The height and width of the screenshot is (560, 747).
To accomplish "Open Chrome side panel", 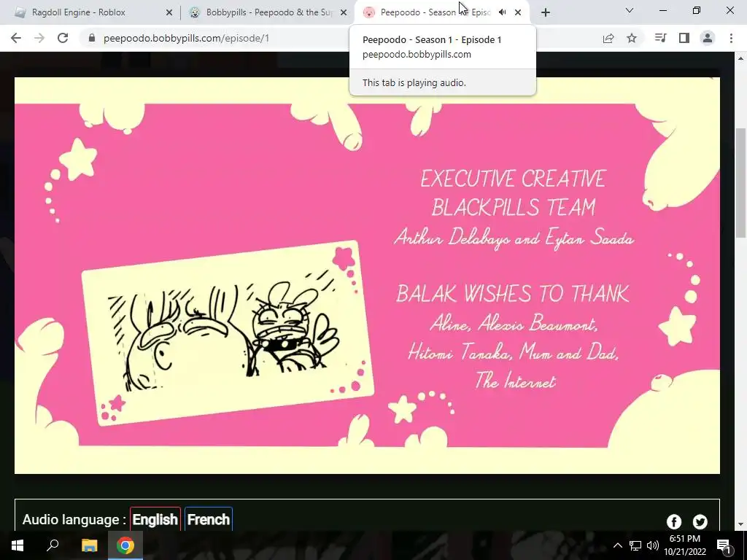I will click(x=684, y=38).
